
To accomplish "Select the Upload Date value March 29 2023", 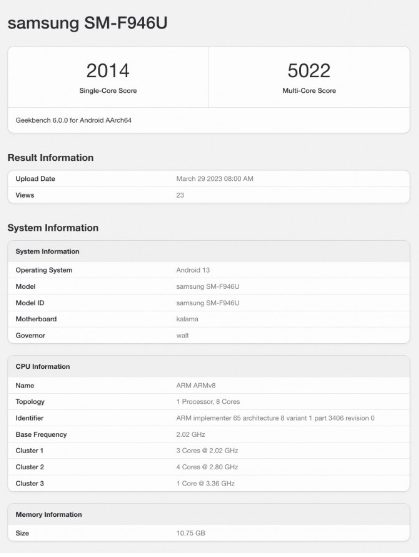I will [x=214, y=179].
